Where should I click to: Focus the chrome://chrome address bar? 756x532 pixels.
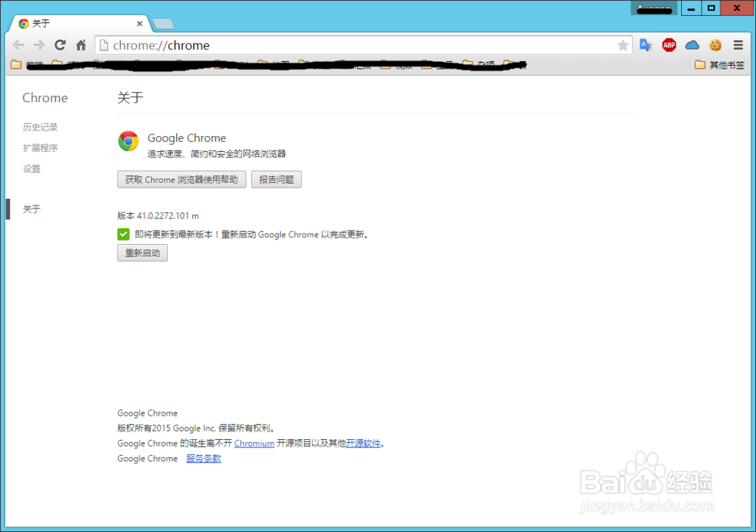pos(363,45)
